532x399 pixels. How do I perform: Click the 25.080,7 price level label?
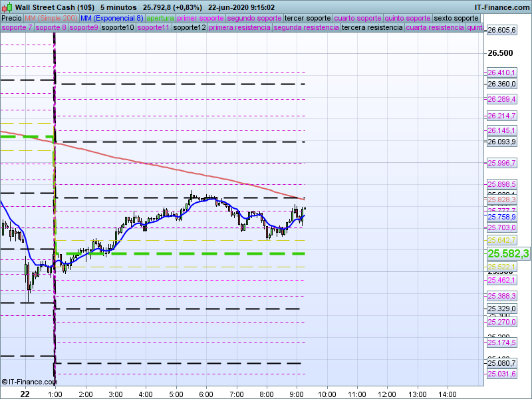[x=501, y=363]
